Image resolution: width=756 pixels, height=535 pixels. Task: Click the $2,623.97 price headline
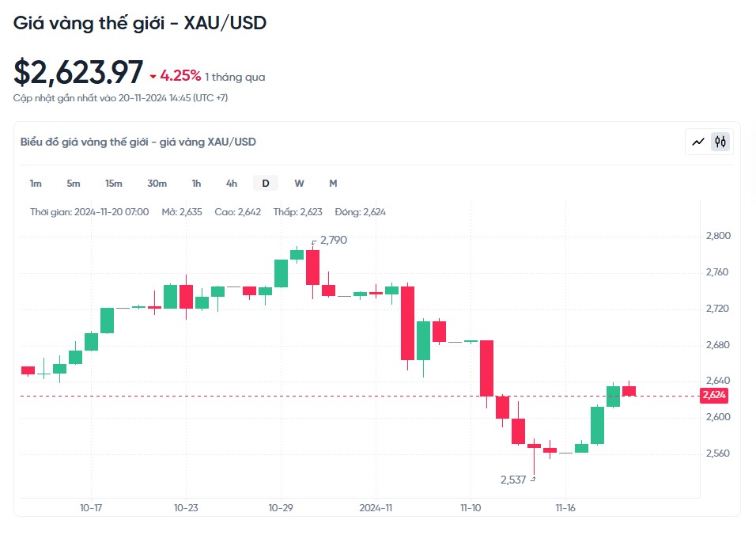[x=78, y=73]
